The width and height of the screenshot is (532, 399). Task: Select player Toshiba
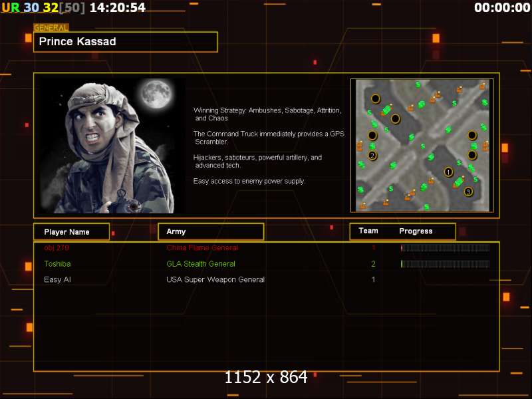click(x=57, y=263)
